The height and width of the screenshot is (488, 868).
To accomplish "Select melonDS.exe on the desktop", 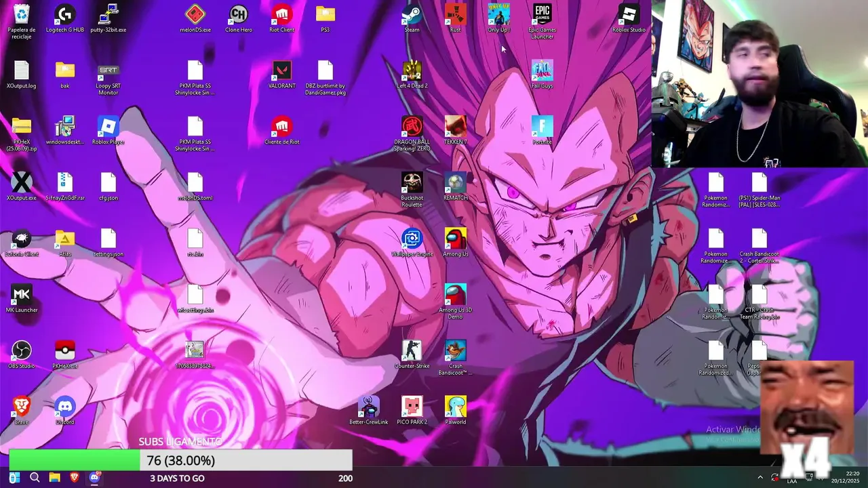I will [x=195, y=19].
